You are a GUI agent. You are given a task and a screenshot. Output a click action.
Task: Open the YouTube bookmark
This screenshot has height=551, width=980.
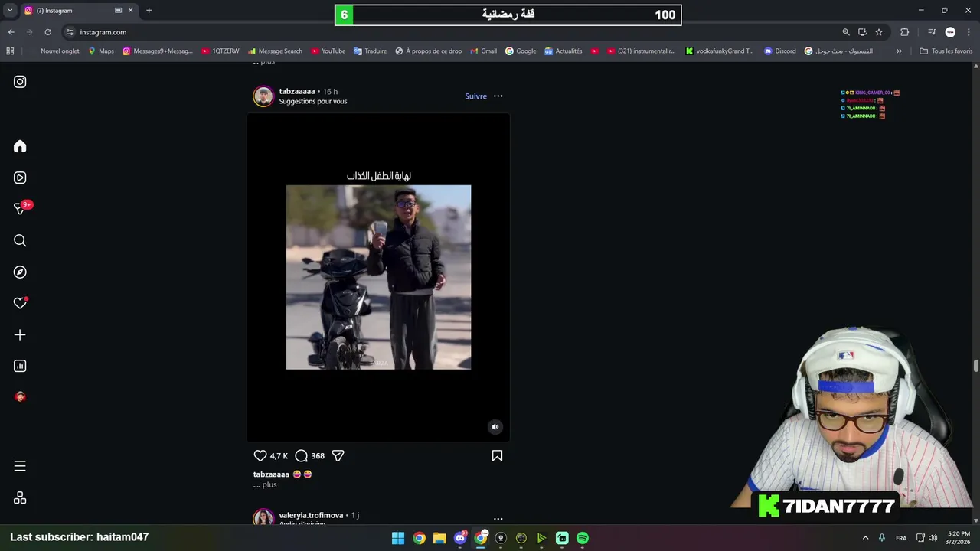click(x=328, y=51)
